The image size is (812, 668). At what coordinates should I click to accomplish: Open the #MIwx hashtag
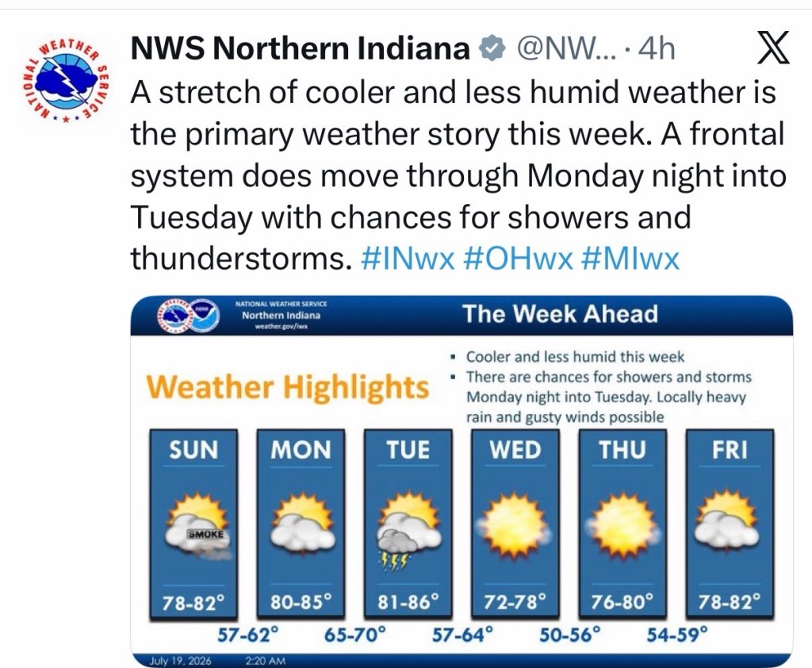pos(630,258)
